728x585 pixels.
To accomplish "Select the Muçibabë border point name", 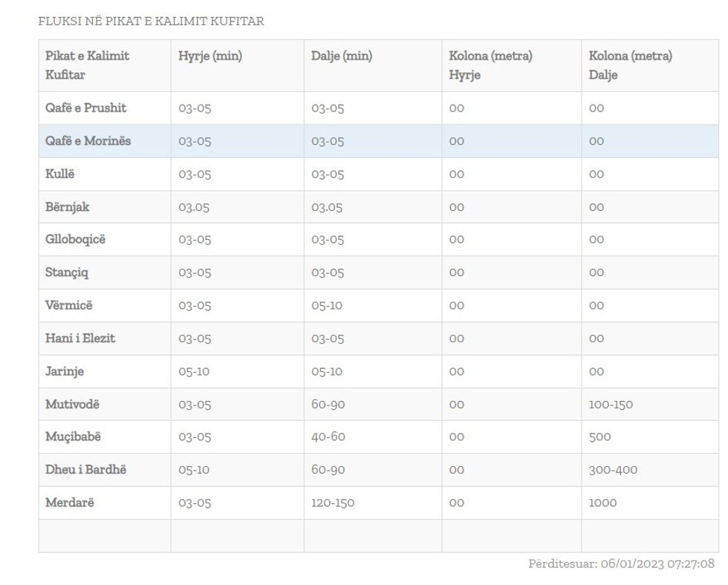I will point(72,437).
